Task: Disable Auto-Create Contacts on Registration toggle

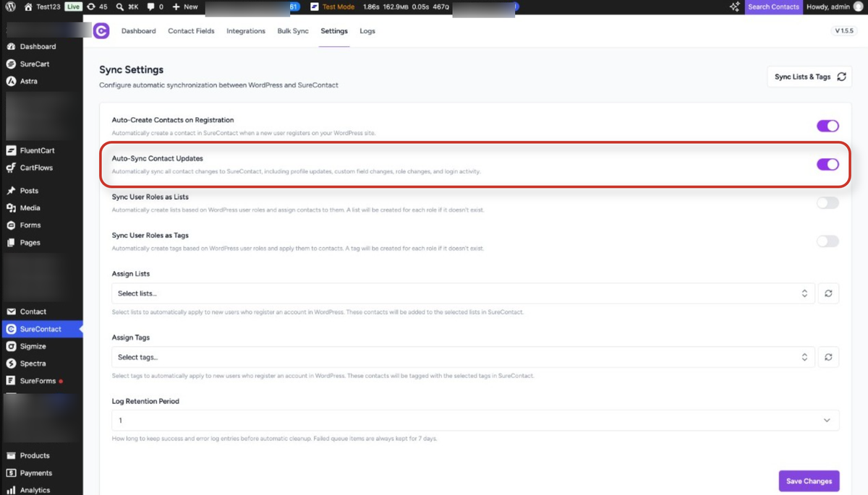Action: 827,126
